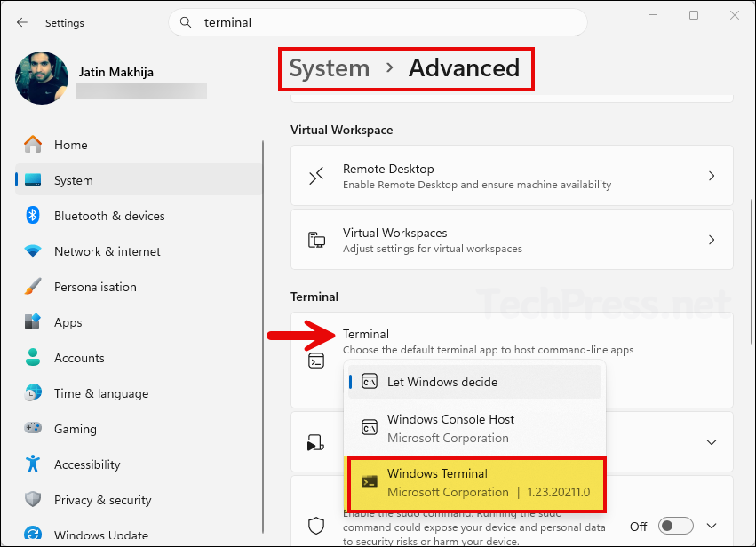
Task: Expand the sudo settings chevron
Action: [711, 525]
